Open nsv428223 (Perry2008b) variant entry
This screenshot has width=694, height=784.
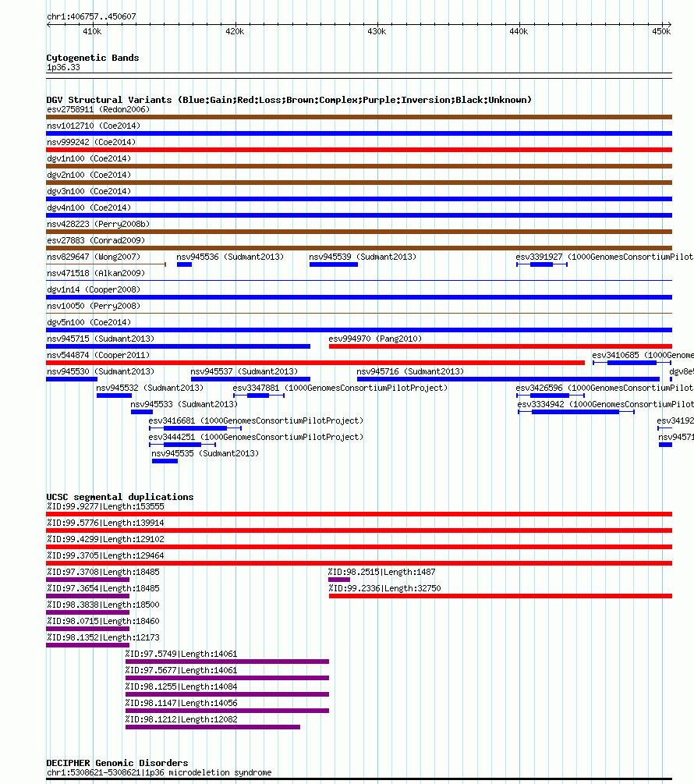(x=98, y=224)
